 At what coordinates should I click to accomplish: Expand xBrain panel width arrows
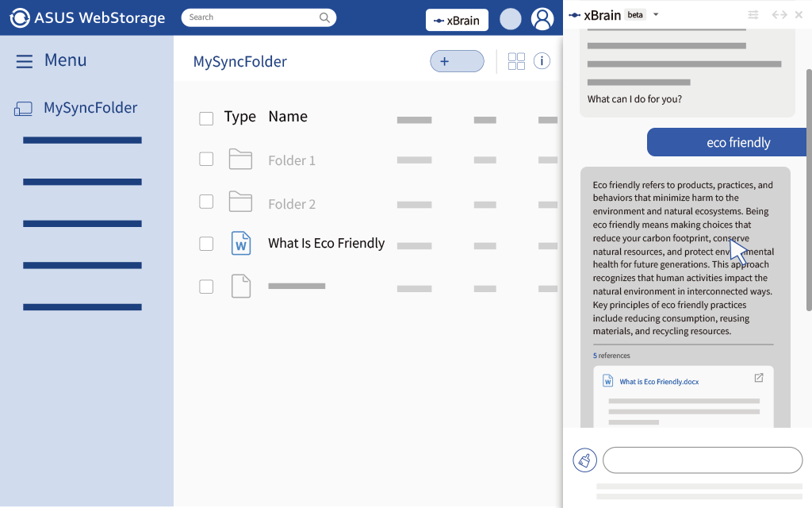[x=779, y=15]
